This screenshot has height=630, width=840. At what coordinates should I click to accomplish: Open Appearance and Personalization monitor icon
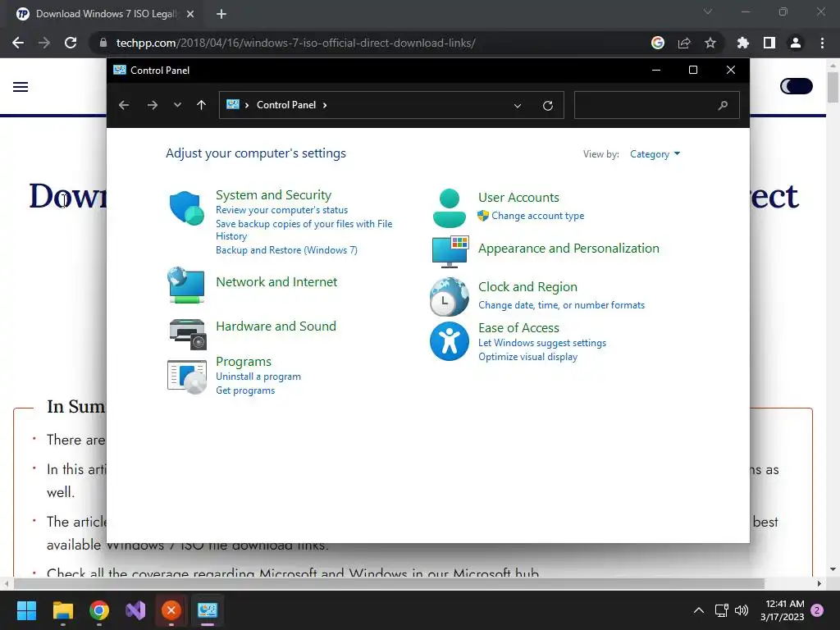click(x=450, y=251)
